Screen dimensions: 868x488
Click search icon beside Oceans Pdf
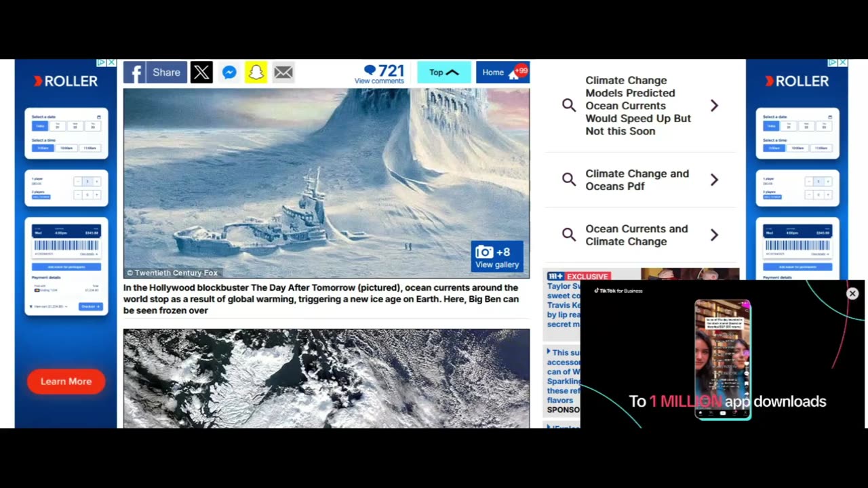pyautogui.click(x=569, y=180)
